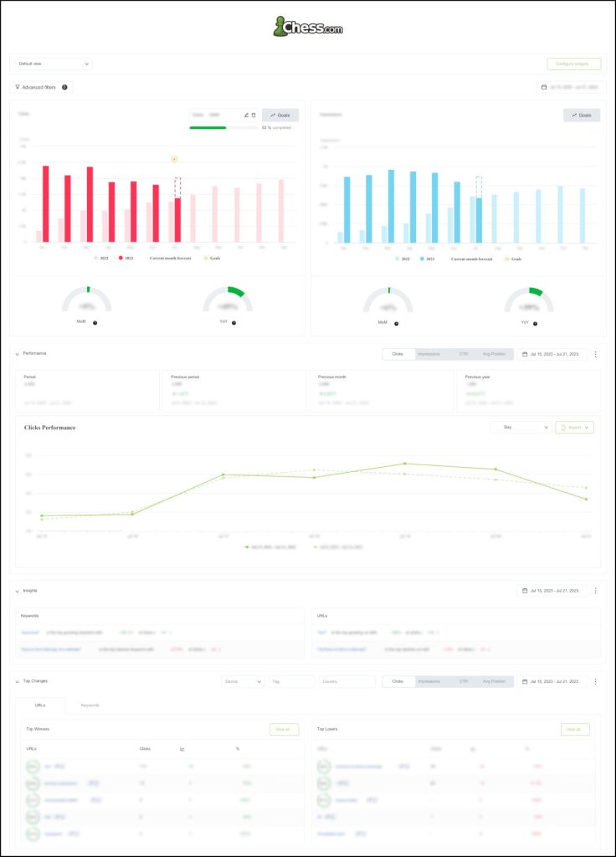The height and width of the screenshot is (857, 616).
Task: Click Goals button in Impressions widget
Action: click(582, 115)
